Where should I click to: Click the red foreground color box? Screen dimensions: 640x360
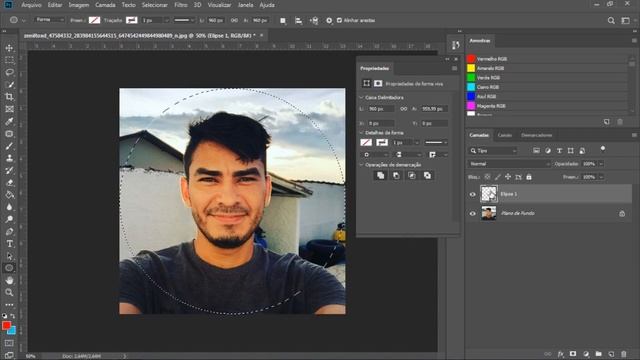click(x=6, y=325)
